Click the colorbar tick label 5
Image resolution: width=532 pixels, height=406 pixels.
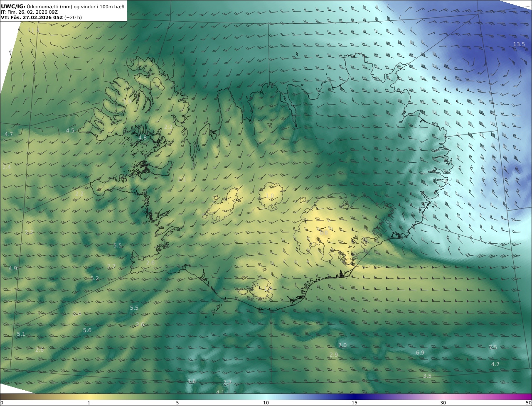tap(177, 403)
